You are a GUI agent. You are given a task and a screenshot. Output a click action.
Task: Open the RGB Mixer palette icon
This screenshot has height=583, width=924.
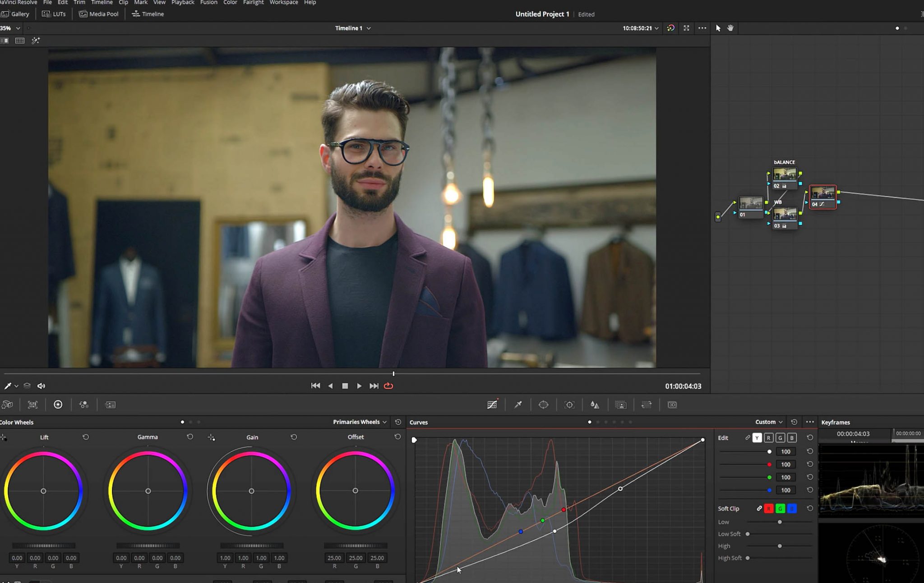[x=84, y=404]
